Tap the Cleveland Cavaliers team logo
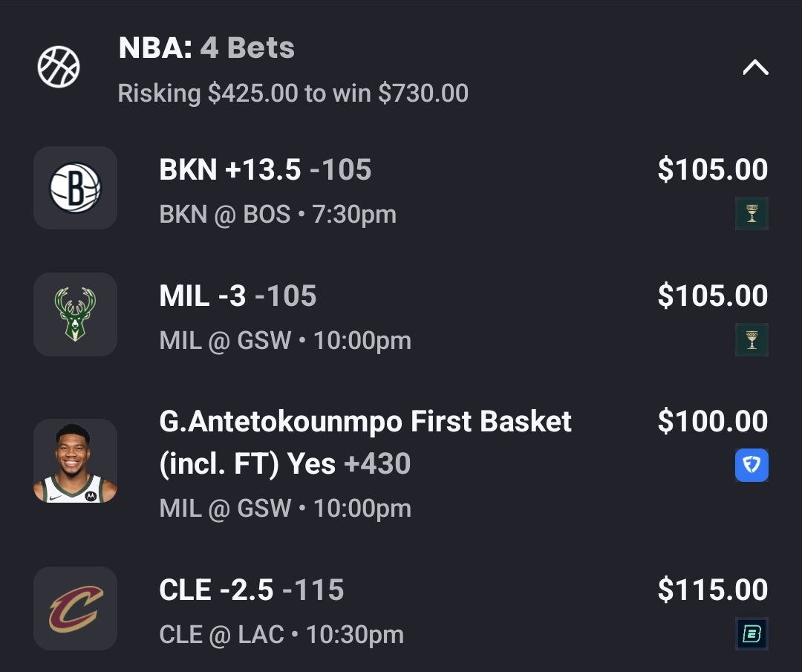802x672 pixels. tap(75, 608)
